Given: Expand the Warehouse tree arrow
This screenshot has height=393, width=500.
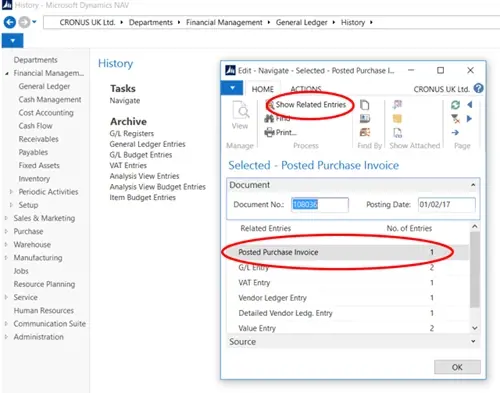Looking at the screenshot, I should click(6, 244).
